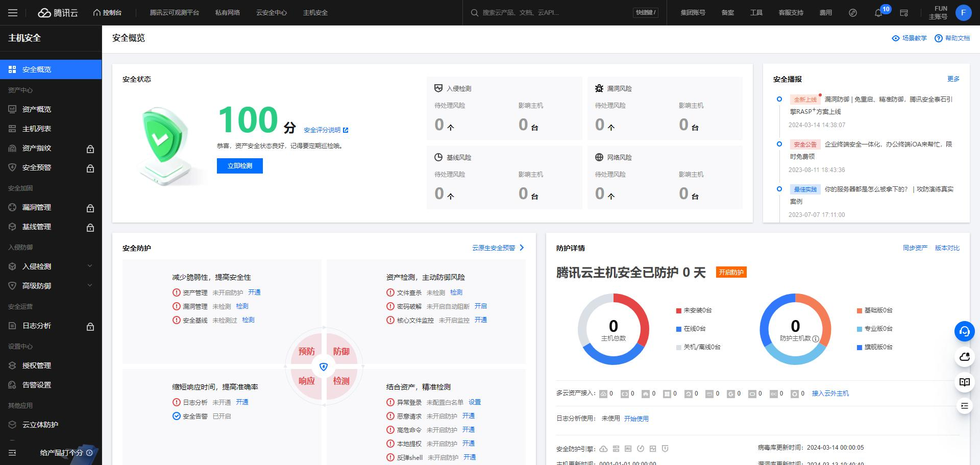
Task: Click 接入云外主机 link
Action: point(830,394)
